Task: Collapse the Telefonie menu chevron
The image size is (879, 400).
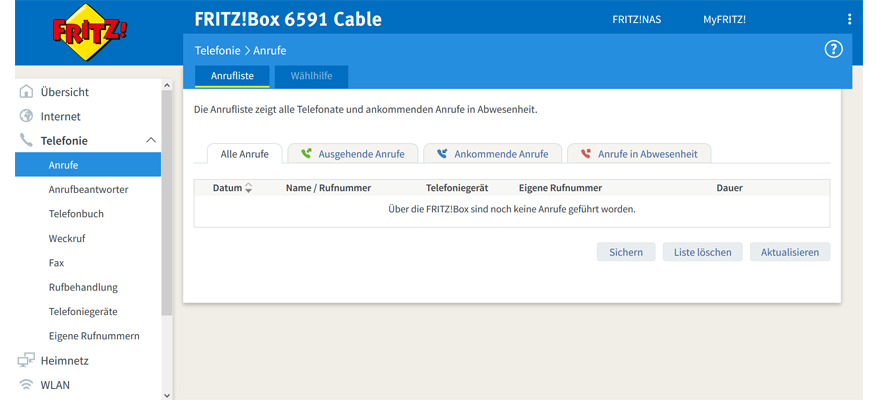Action: 151,141
